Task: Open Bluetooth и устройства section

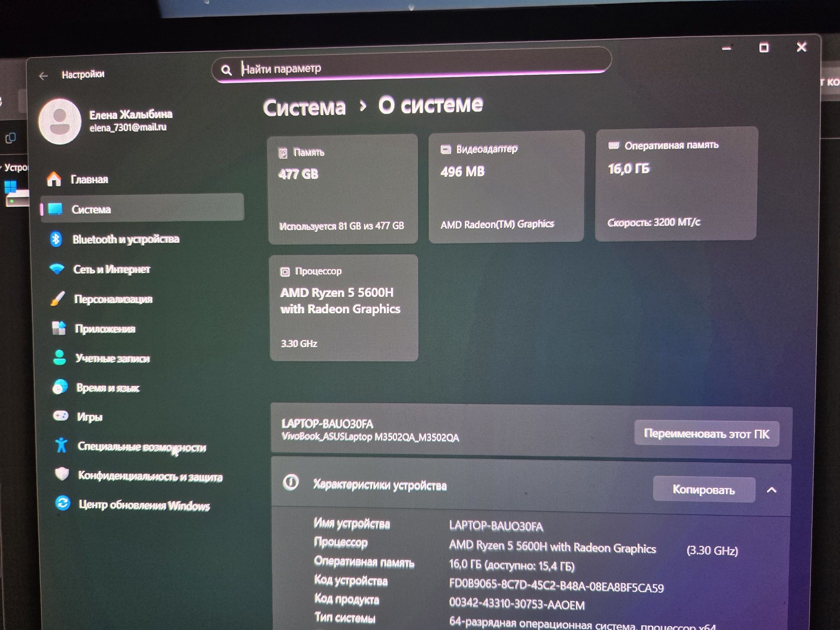Action: pos(126,239)
